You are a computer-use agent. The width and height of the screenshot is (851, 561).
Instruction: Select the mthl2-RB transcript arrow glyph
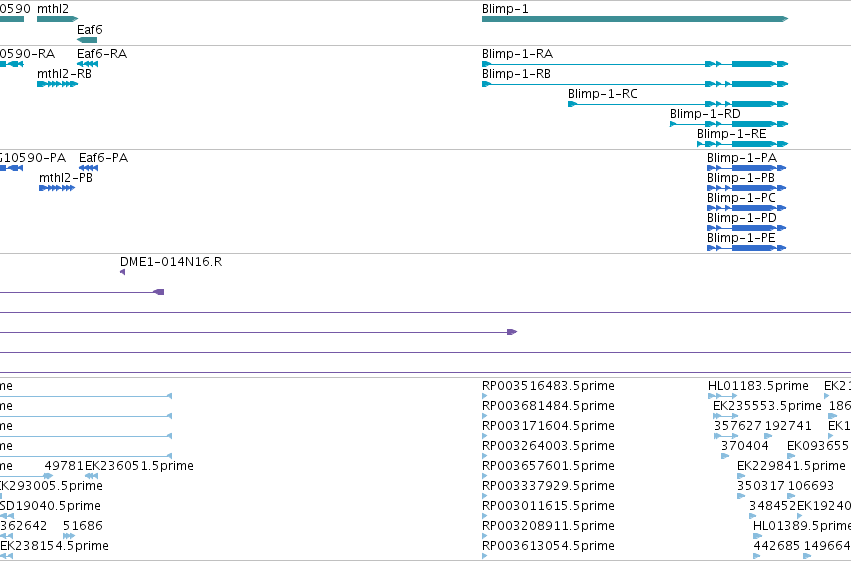coord(58,84)
